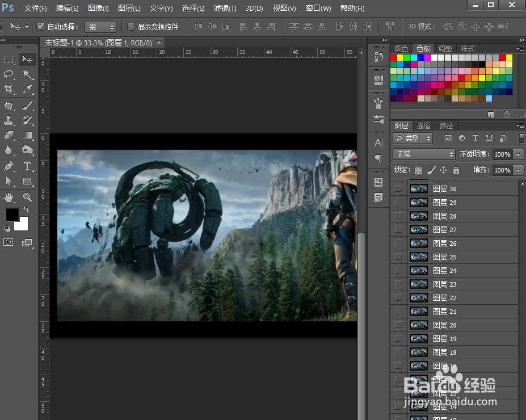Open the Character panel icon
The height and width of the screenshot is (420, 526).
click(378, 142)
